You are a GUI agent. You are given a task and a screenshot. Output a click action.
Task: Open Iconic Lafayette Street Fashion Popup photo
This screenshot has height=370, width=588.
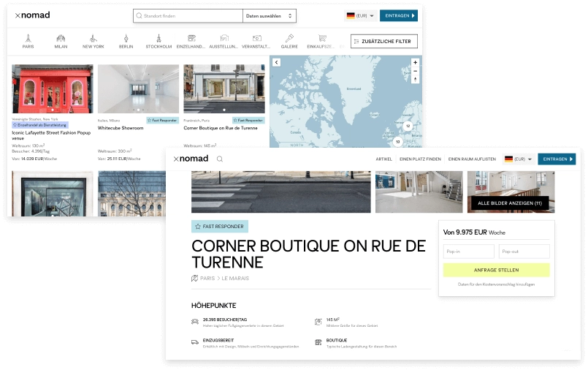(x=53, y=89)
